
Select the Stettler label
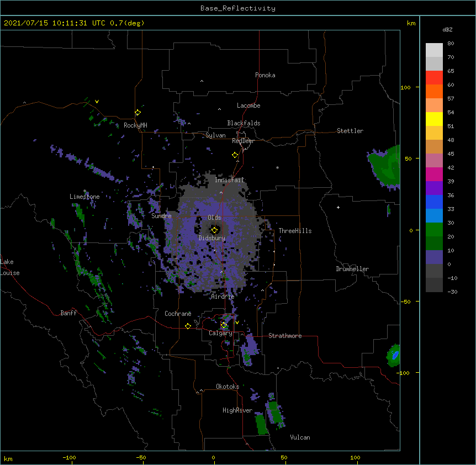click(x=350, y=131)
